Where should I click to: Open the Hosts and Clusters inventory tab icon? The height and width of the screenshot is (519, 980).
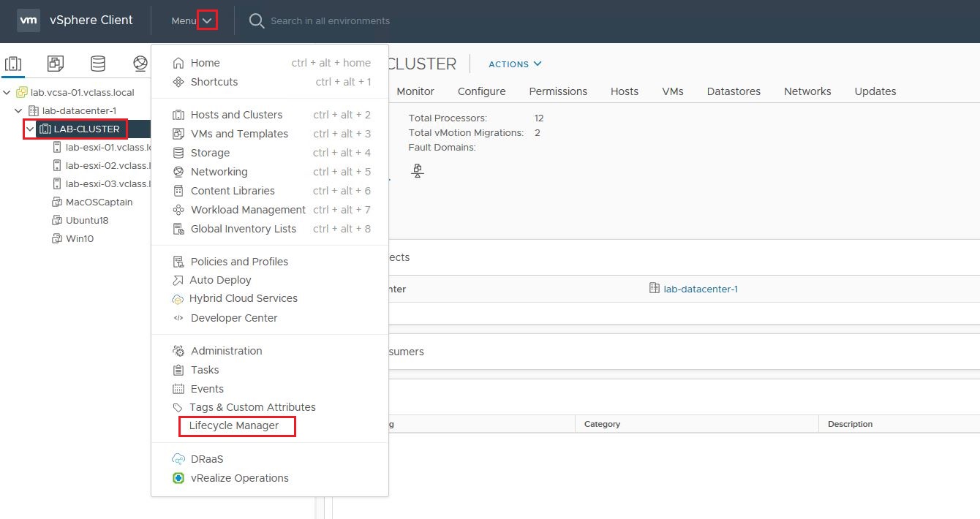point(13,64)
